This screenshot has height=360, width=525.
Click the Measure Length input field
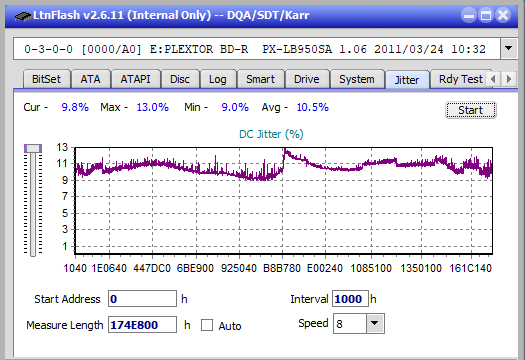(142, 325)
